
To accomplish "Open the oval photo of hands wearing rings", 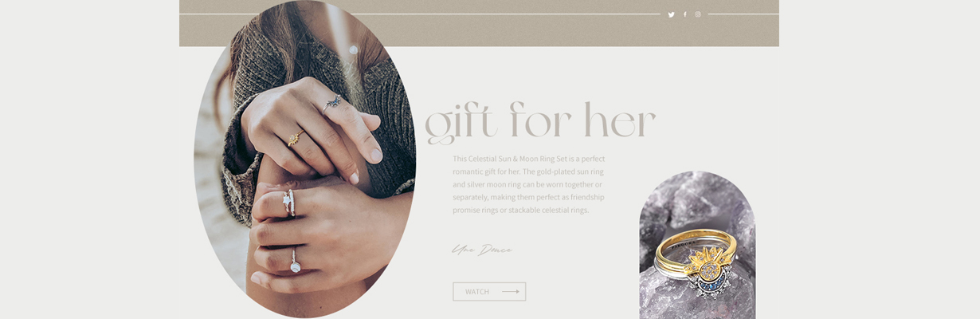I will pyautogui.click(x=304, y=159).
